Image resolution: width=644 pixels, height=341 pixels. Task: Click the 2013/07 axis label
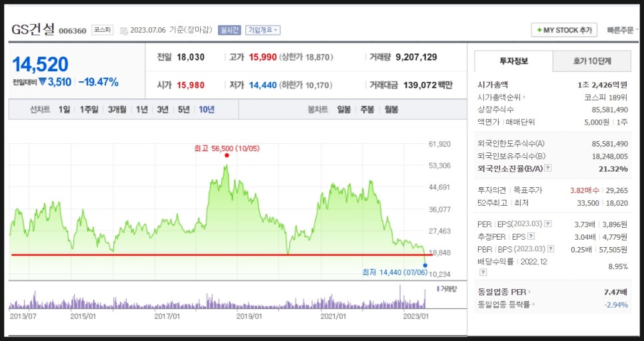(23, 316)
